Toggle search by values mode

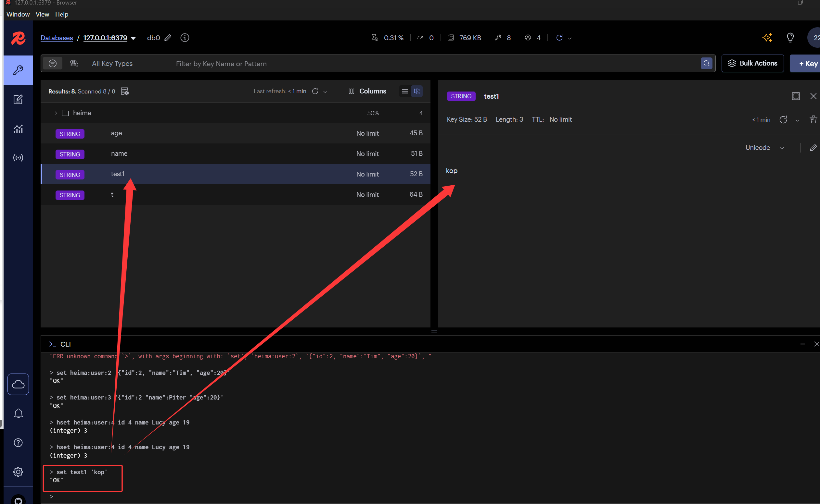tap(74, 63)
